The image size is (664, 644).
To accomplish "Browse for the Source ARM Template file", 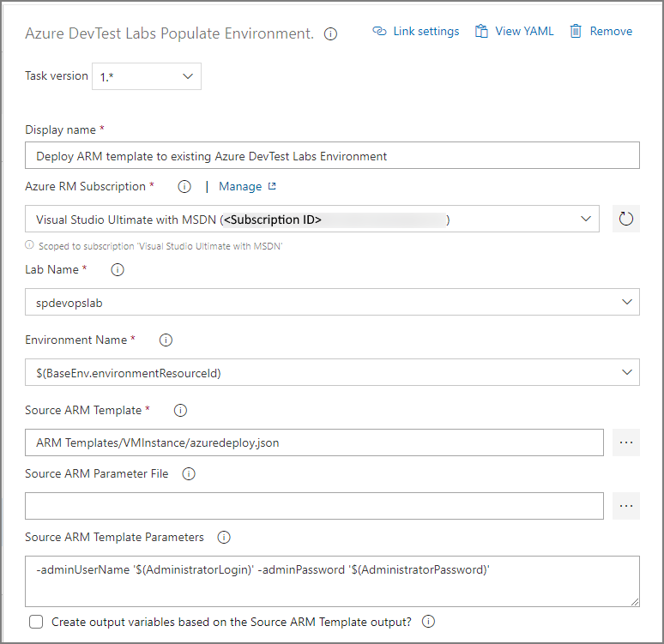I will (x=626, y=442).
